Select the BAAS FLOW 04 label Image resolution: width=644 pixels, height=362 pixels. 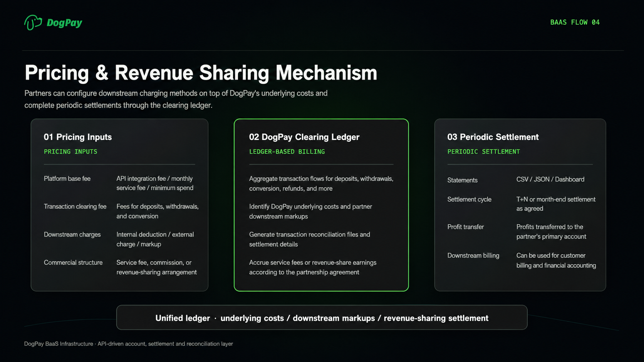tap(575, 22)
